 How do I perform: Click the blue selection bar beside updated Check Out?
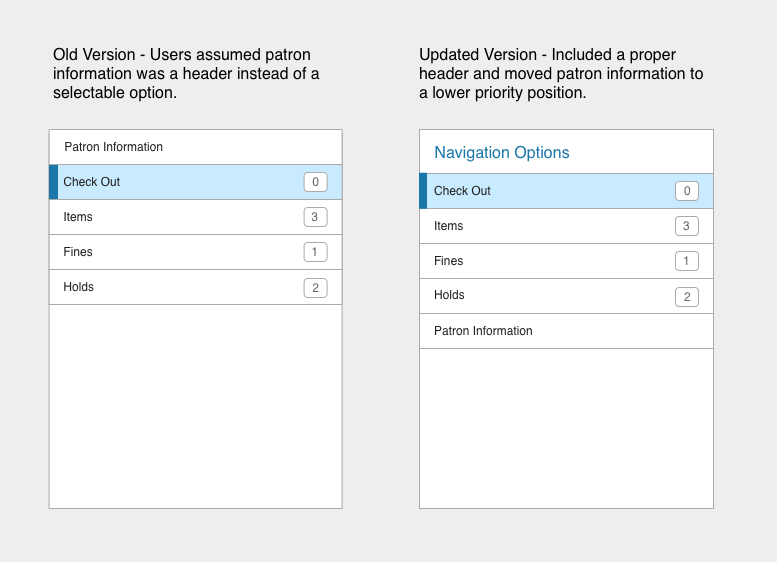(423, 191)
